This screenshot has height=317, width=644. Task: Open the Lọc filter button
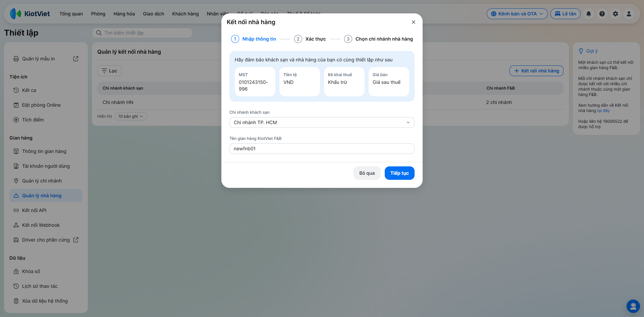click(x=109, y=71)
